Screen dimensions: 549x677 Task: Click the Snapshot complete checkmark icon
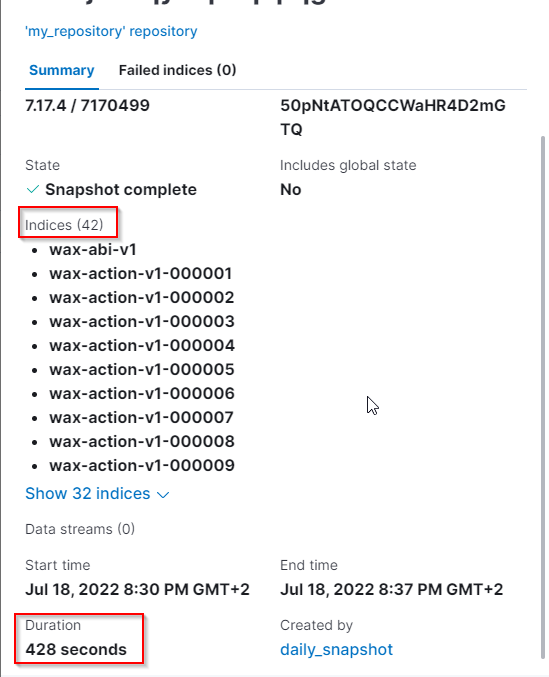33,190
